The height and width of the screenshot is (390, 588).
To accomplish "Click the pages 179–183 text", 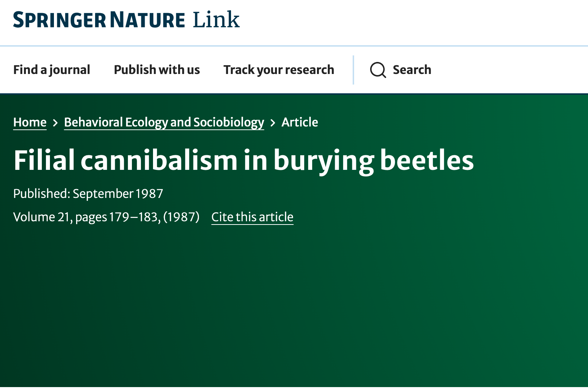I will (117, 217).
